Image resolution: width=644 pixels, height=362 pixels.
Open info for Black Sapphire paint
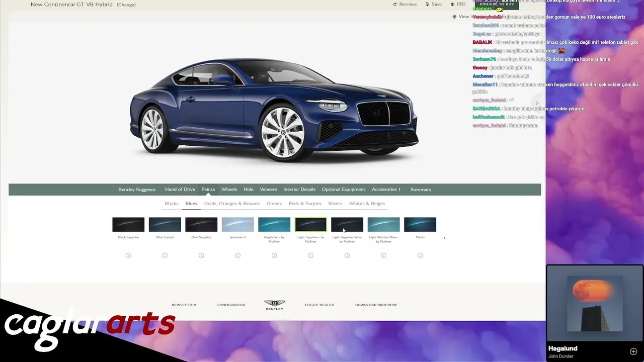tap(128, 255)
